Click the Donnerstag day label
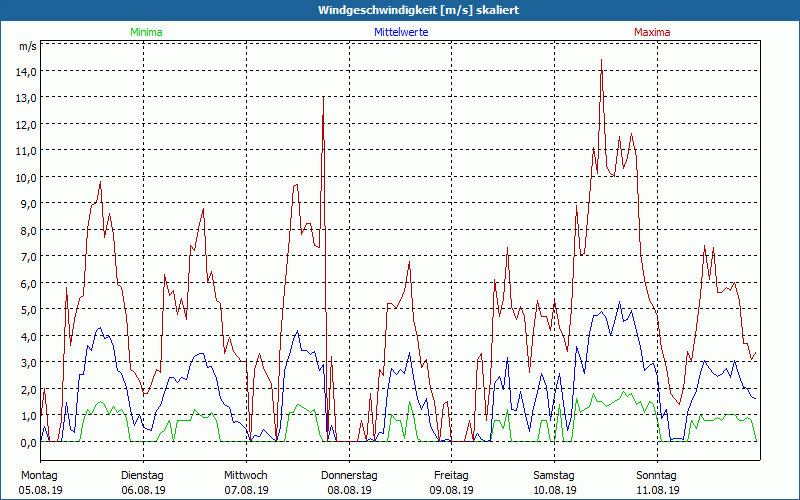The width and height of the screenshot is (800, 500). pos(349,476)
